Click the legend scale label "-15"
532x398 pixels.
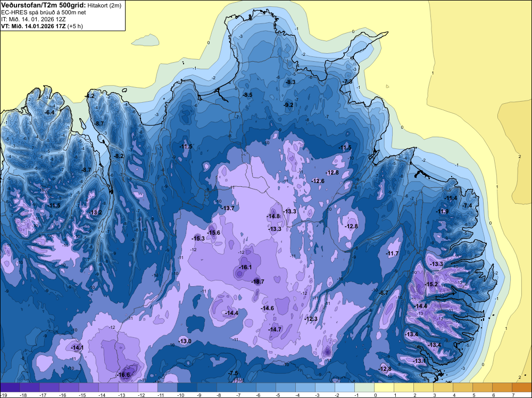click(x=82, y=395)
